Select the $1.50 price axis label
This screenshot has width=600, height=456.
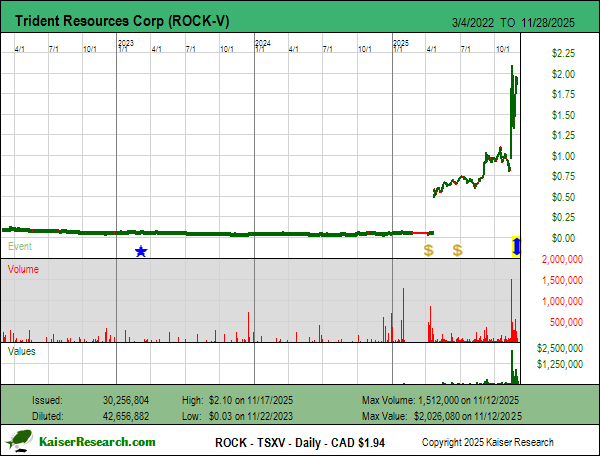point(563,115)
